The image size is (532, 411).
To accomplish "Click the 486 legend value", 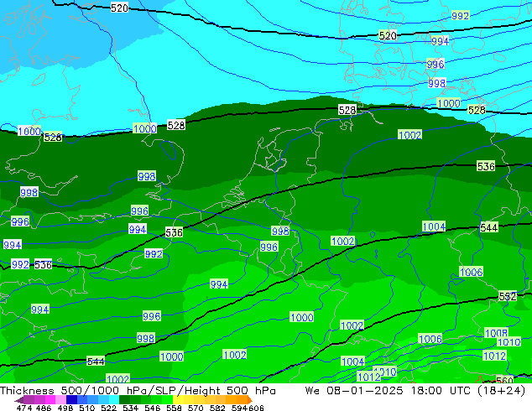I will 44,408.
